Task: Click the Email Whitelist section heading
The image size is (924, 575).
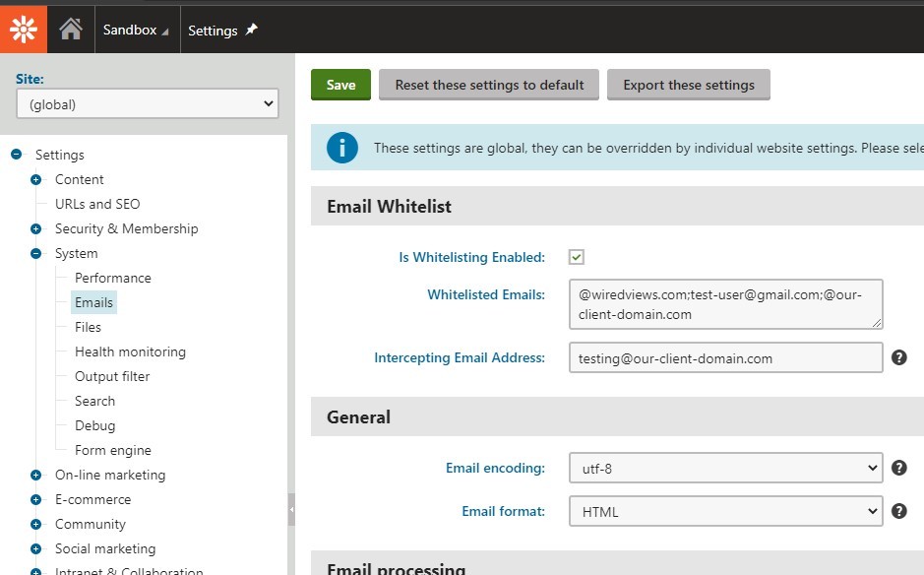Action: [x=389, y=207]
